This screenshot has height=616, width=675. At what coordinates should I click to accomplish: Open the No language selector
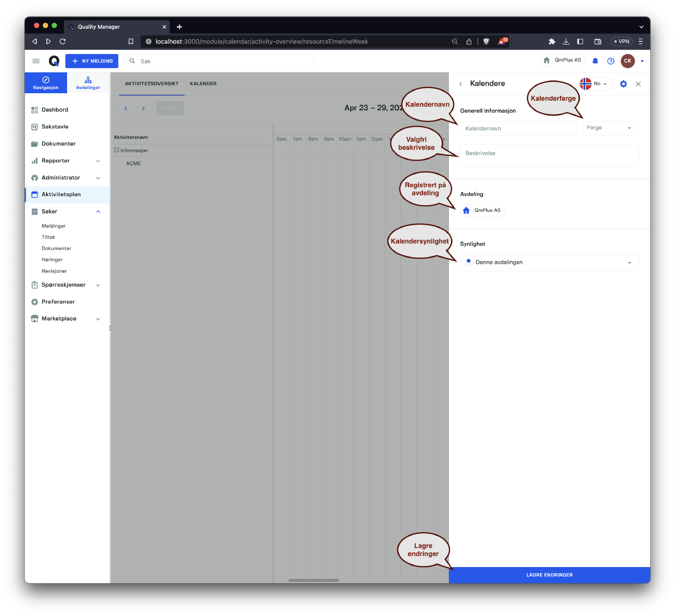[x=595, y=84]
